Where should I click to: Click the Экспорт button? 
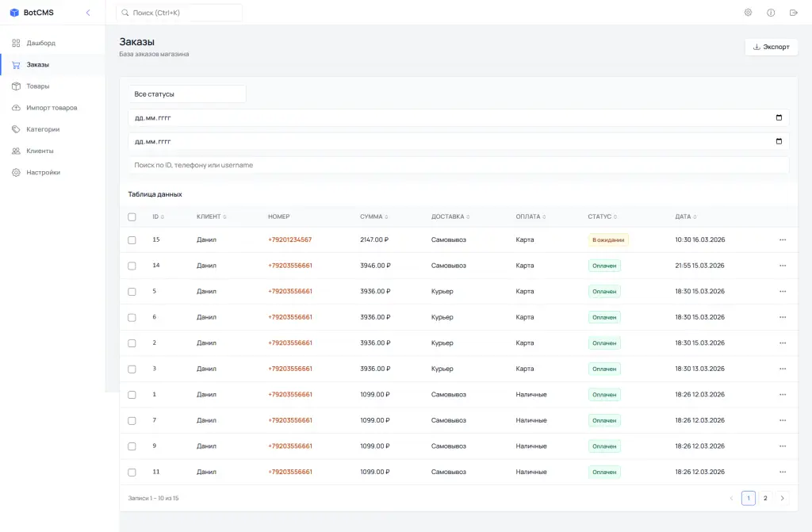771,47
